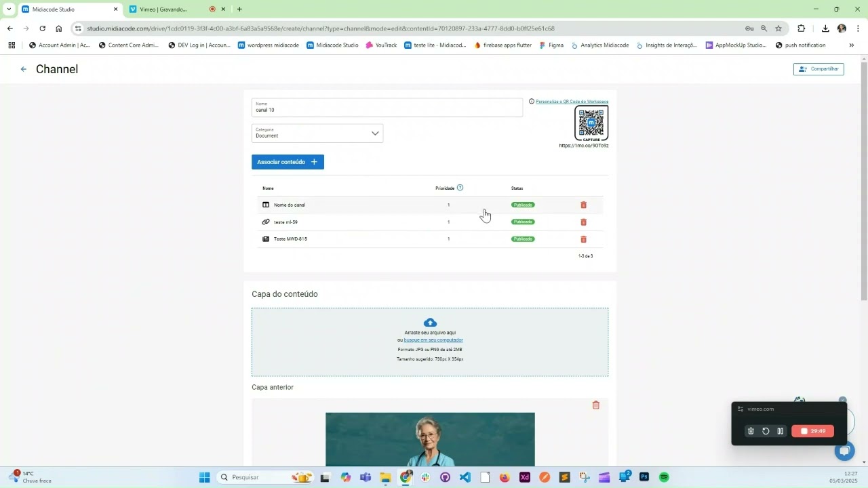Expand the bookmarks overflow chevron
This screenshot has width=868, height=488.
(852, 45)
